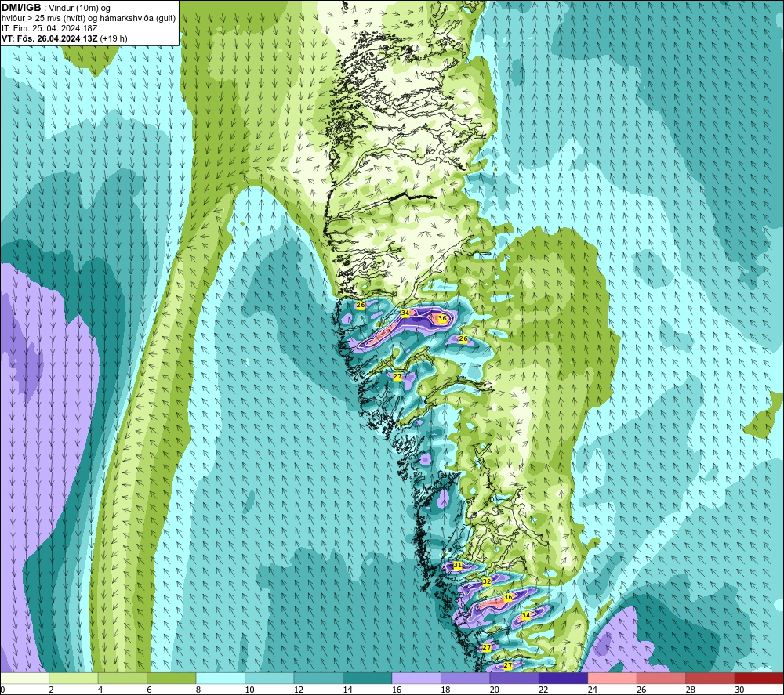Screen dimensions: 784x695
Task: Click the dark teal 14–16 m/s swatch
Action: pyautogui.click(x=368, y=678)
